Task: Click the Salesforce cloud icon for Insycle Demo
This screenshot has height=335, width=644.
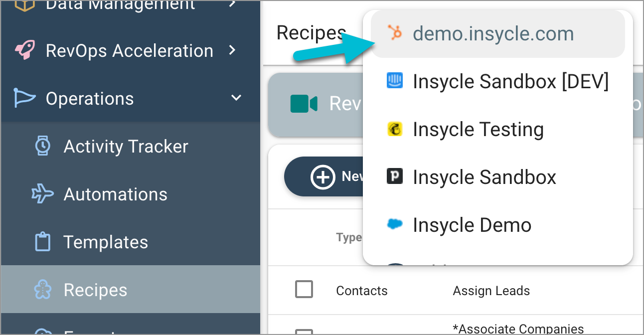Action: (395, 225)
